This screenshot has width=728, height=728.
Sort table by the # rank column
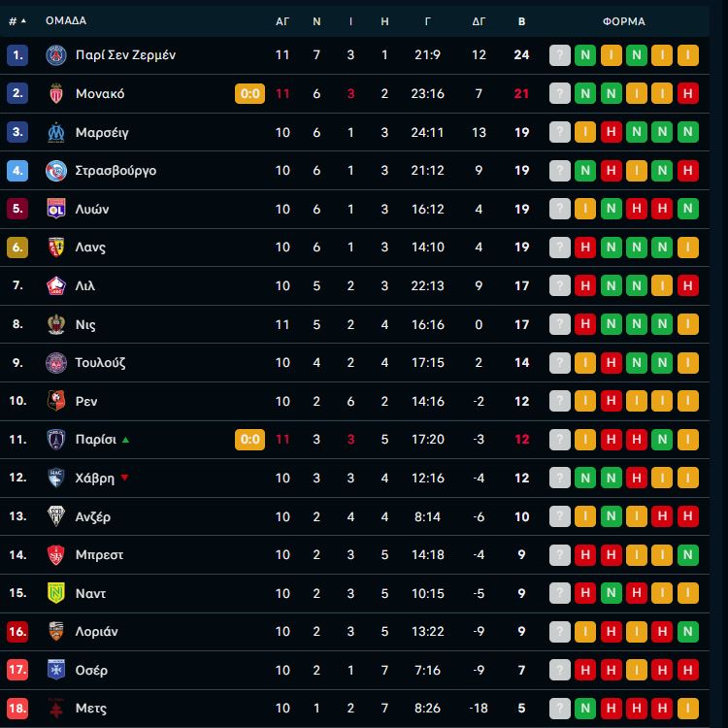point(17,20)
